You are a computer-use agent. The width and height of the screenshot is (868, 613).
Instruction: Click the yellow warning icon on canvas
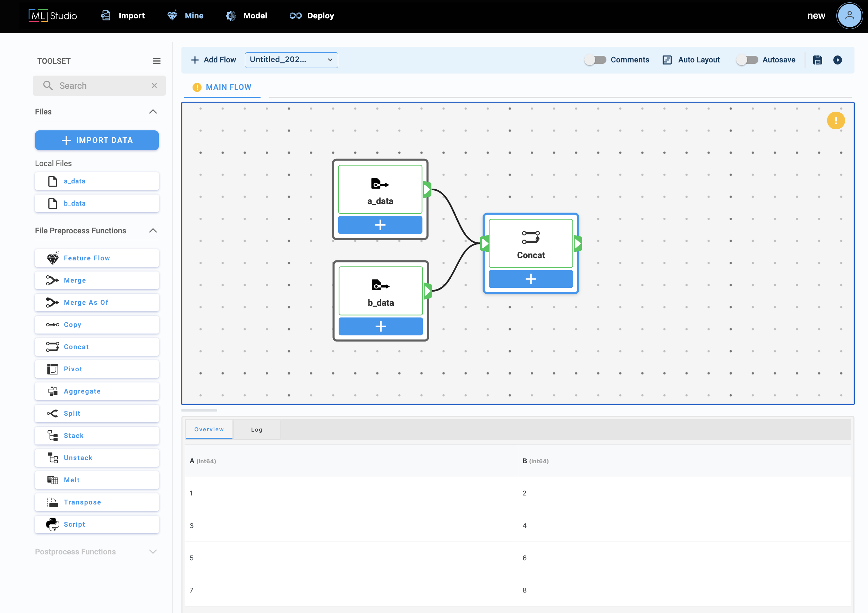tap(835, 121)
